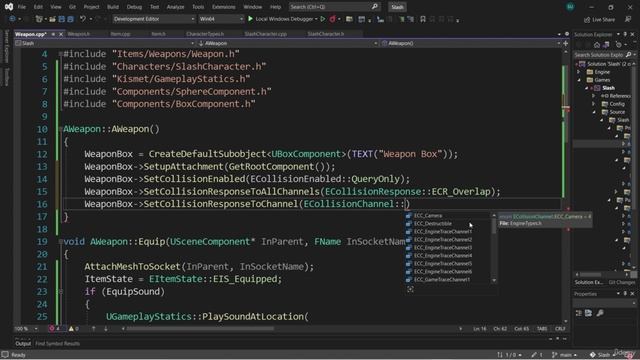Click the Save All toolbar icon
The width and height of the screenshot is (640, 360).
71,19
